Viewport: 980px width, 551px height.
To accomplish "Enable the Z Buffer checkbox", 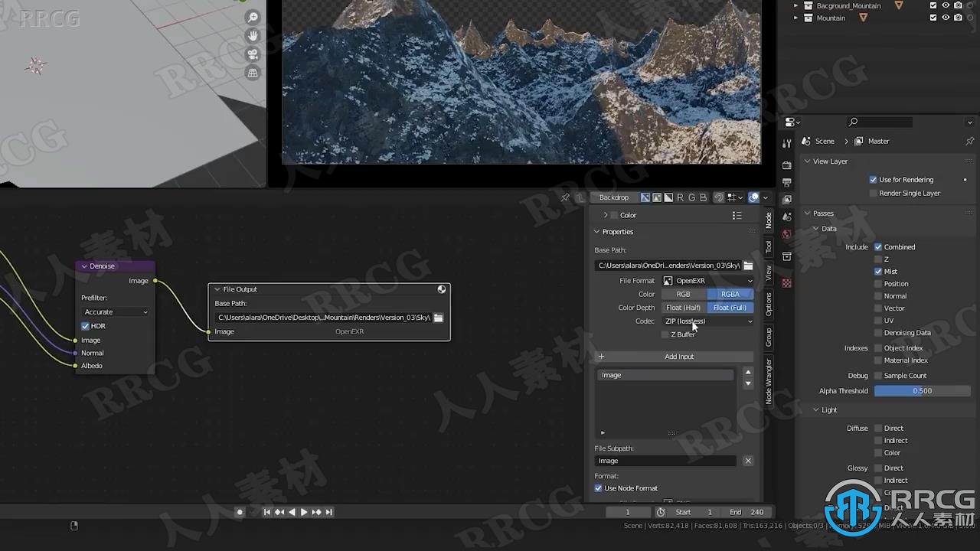I will (665, 334).
